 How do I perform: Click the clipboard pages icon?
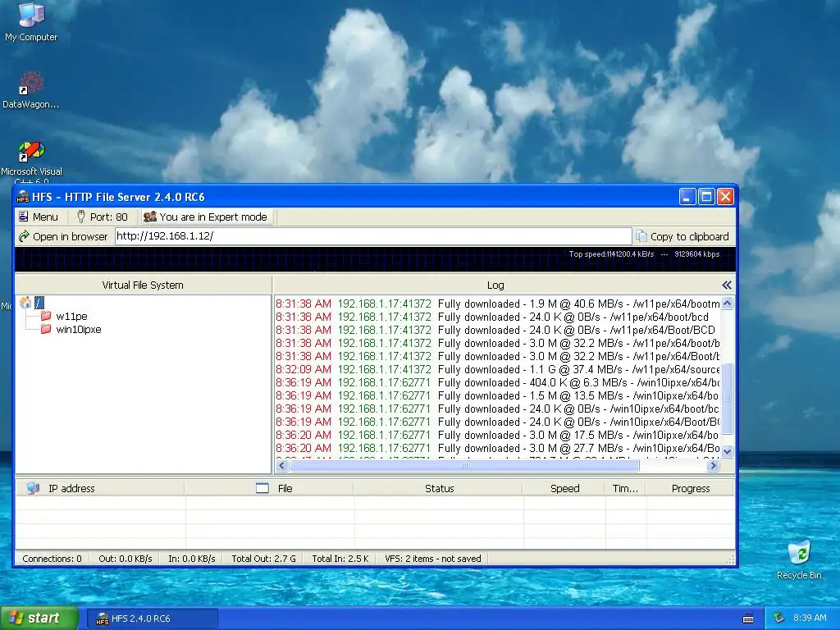pyautogui.click(x=641, y=235)
